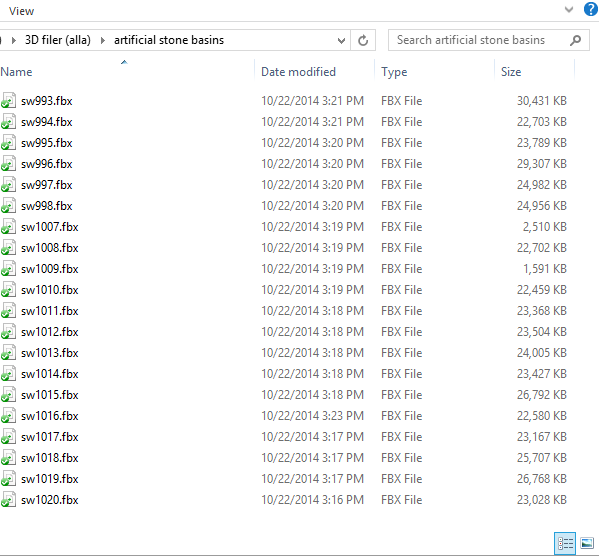The height and width of the screenshot is (556, 599).
Task: Select file icon of sw1010.fbx
Action: [x=8, y=290]
